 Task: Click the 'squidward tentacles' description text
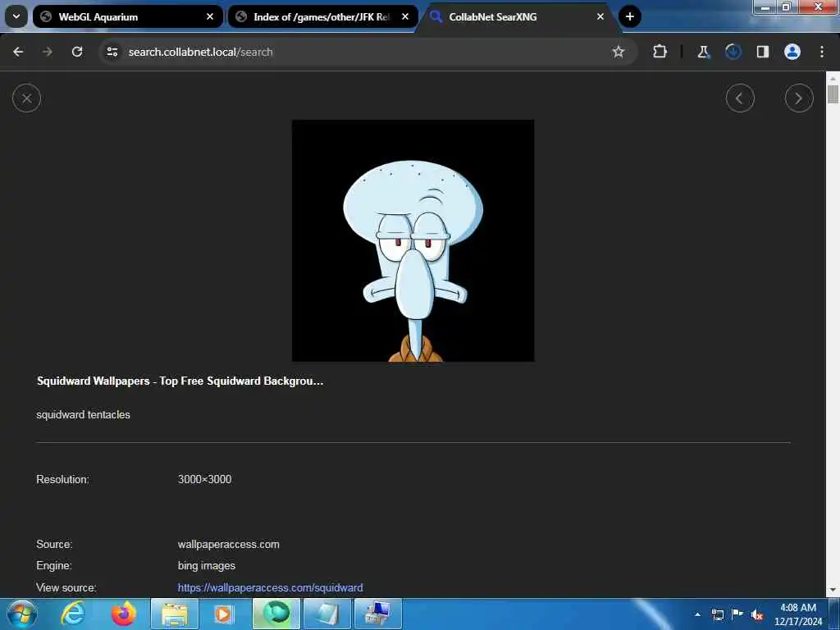tap(83, 414)
